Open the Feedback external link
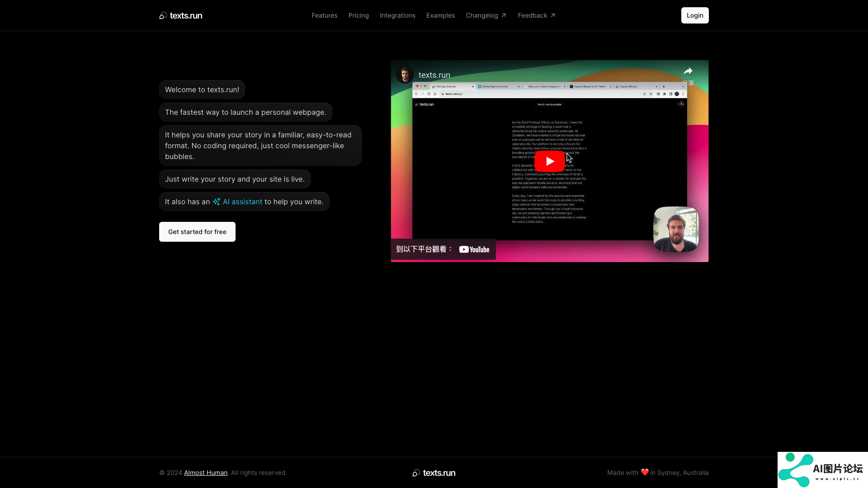 coord(537,15)
